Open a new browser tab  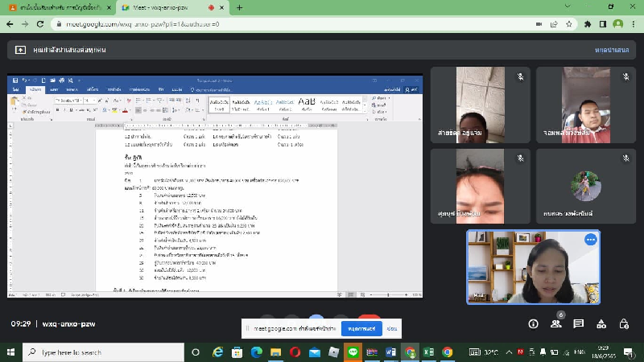(x=240, y=7)
